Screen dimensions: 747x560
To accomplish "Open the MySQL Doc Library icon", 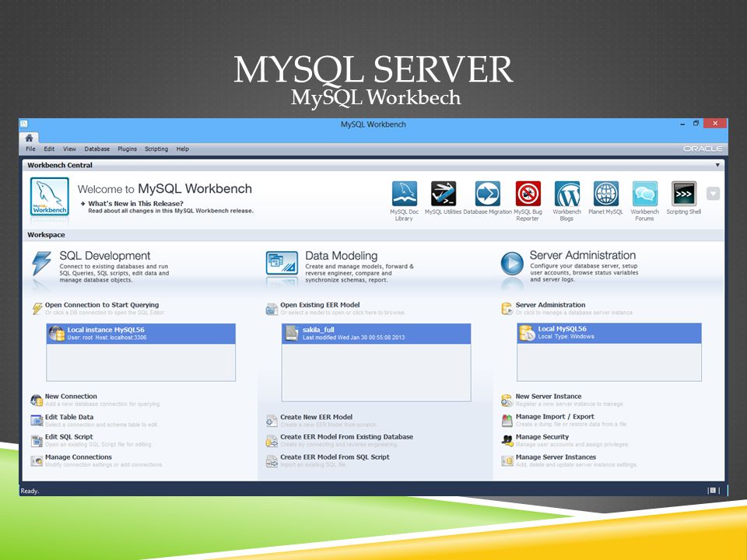I will [x=404, y=194].
